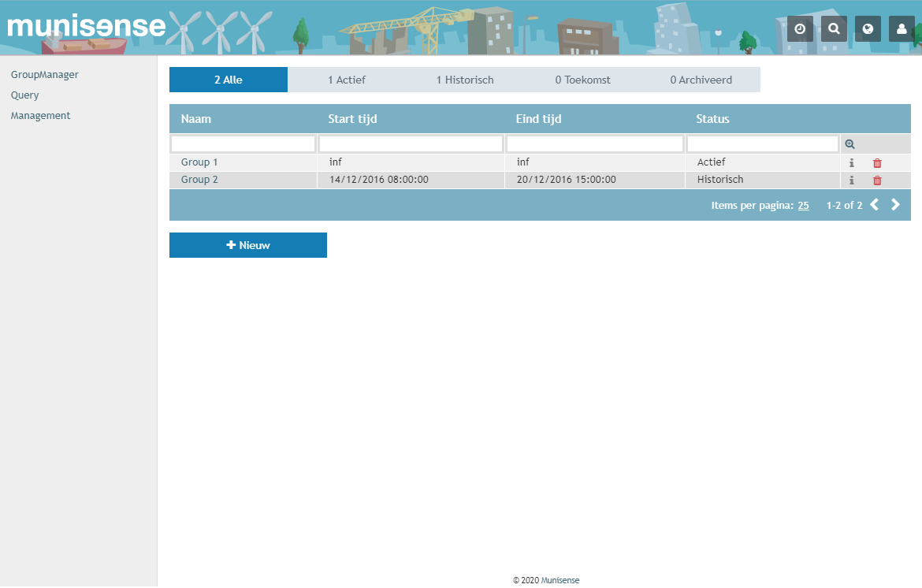
Task: Open Query in the sidebar
Action: (24, 95)
